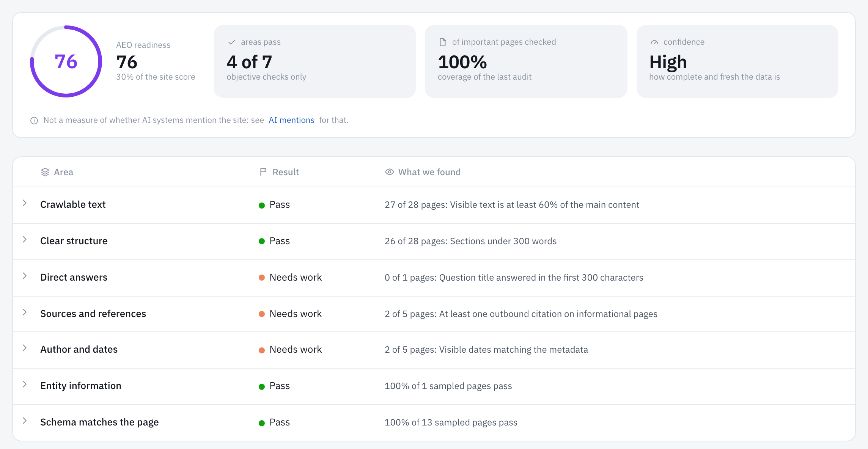Open the AI mentions link

[291, 120]
